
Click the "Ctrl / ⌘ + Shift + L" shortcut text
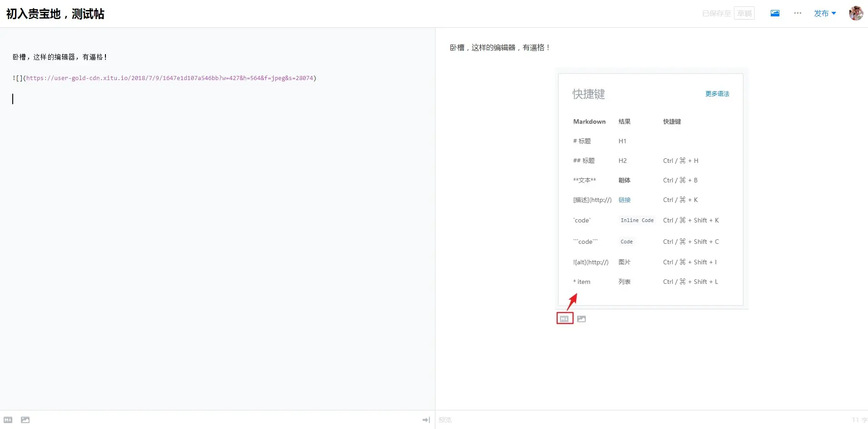pyautogui.click(x=691, y=282)
